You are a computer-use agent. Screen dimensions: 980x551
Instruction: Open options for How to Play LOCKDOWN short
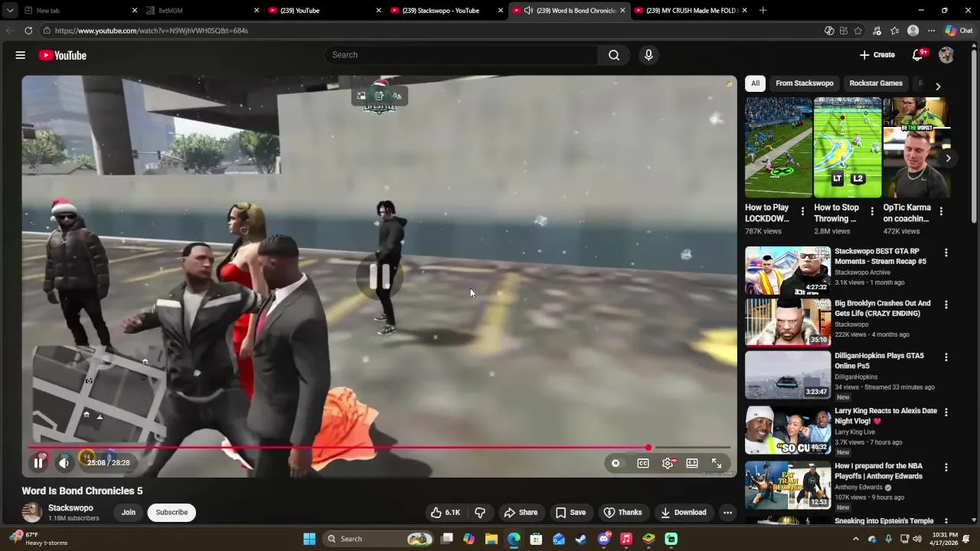[802, 212]
